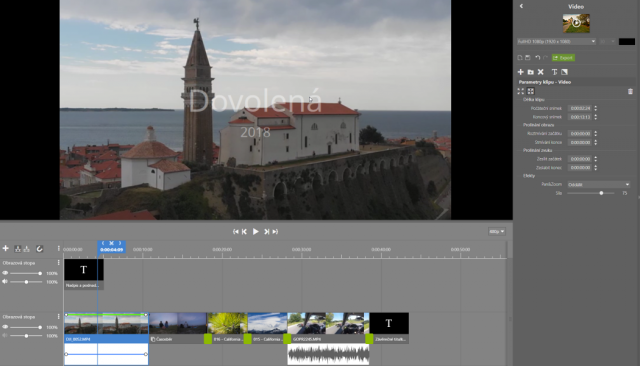This screenshot has width=640, height=366.
Task: Jump playhead to the previous cut
Action: [103, 243]
